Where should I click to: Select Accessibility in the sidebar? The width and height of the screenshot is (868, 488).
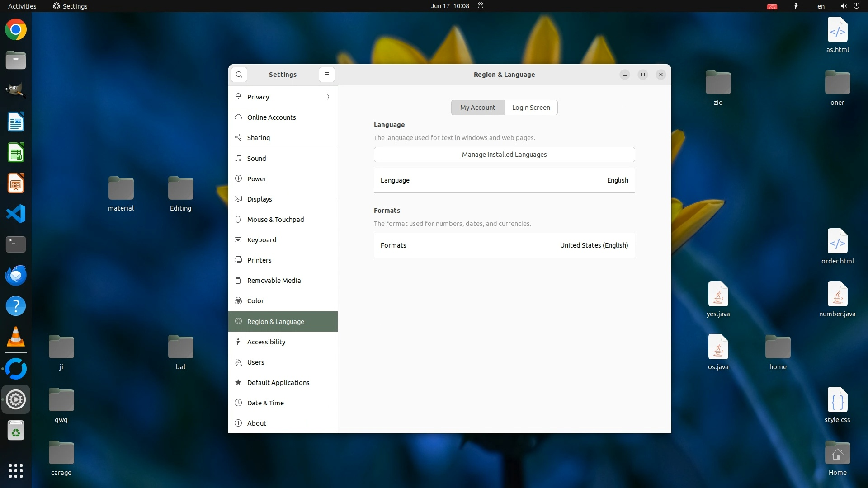pos(266,342)
